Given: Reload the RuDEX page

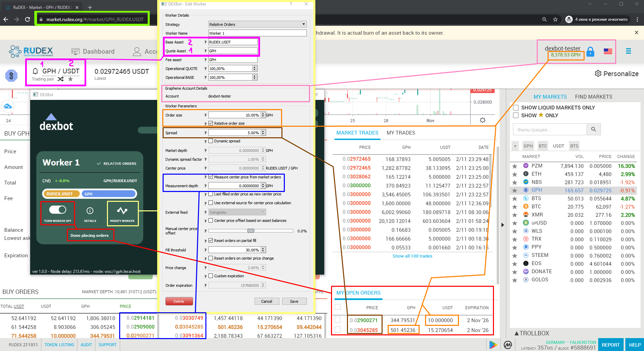Looking at the screenshot, I should [27, 19].
